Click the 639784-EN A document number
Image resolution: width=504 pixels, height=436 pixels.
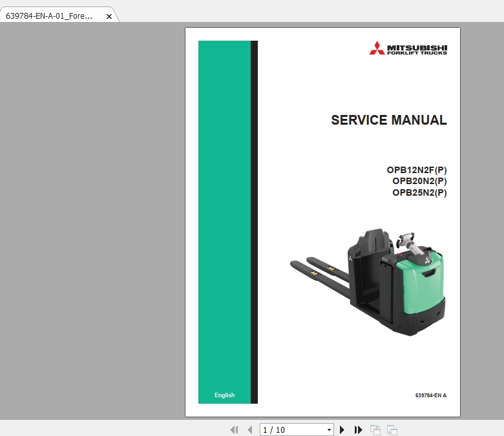click(x=431, y=395)
